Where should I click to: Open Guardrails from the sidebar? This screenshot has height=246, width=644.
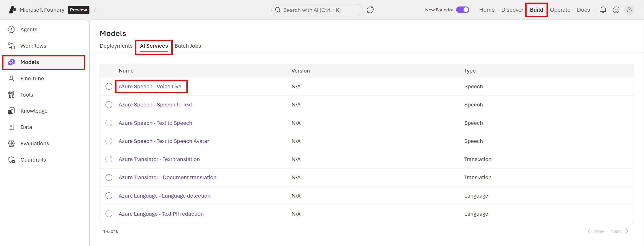coord(33,160)
